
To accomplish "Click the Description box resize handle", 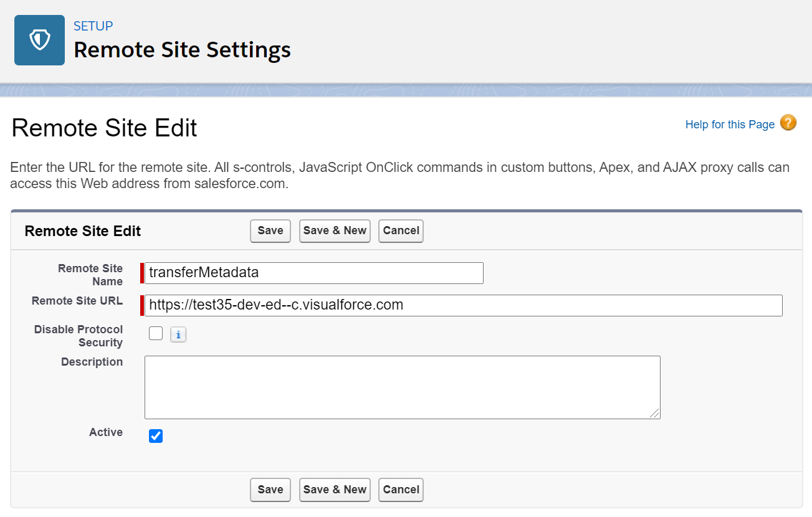I will (x=654, y=413).
